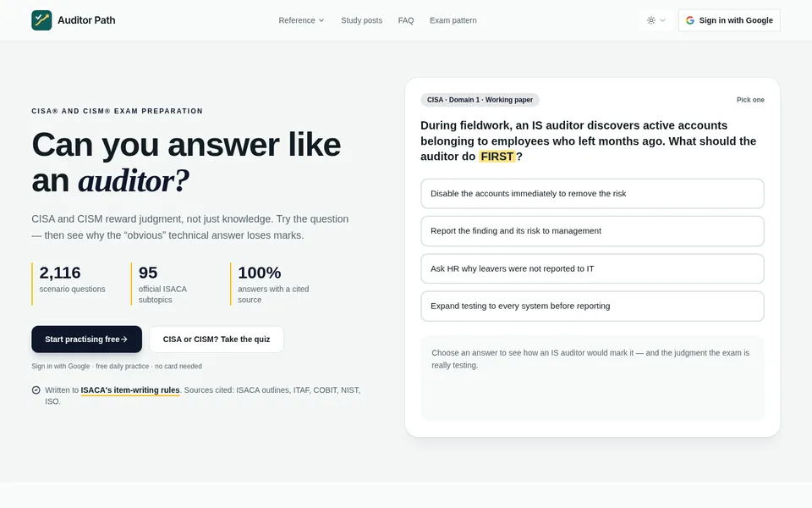The width and height of the screenshot is (812, 508).
Task: Click the Auditor Path brand name
Action: pos(86,20)
